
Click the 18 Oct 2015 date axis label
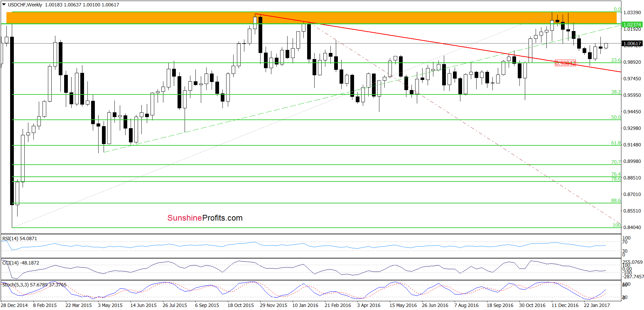(x=241, y=305)
